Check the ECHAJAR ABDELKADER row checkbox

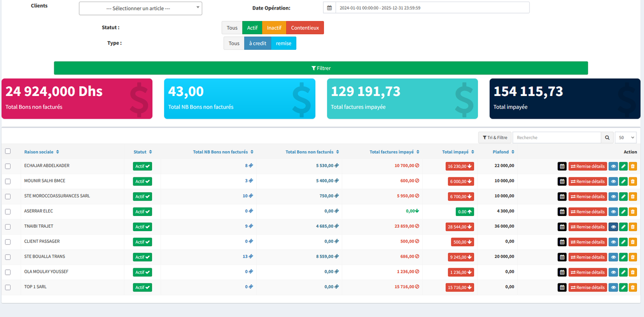click(8, 166)
